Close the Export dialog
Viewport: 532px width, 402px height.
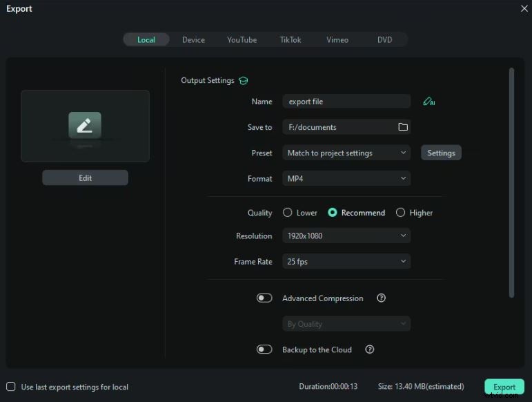(524, 8)
